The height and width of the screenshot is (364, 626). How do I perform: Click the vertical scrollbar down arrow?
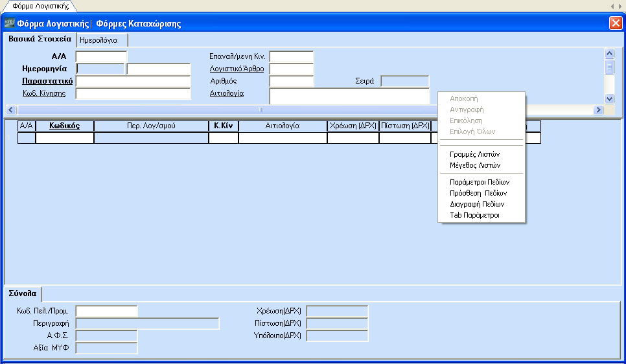pyautogui.click(x=609, y=98)
